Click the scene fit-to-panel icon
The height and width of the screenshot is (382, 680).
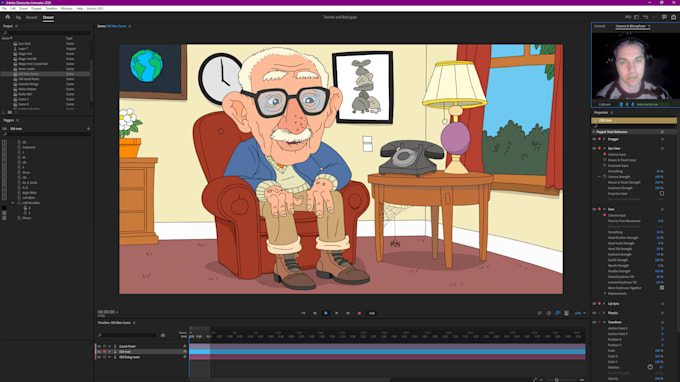pyautogui.click(x=566, y=313)
